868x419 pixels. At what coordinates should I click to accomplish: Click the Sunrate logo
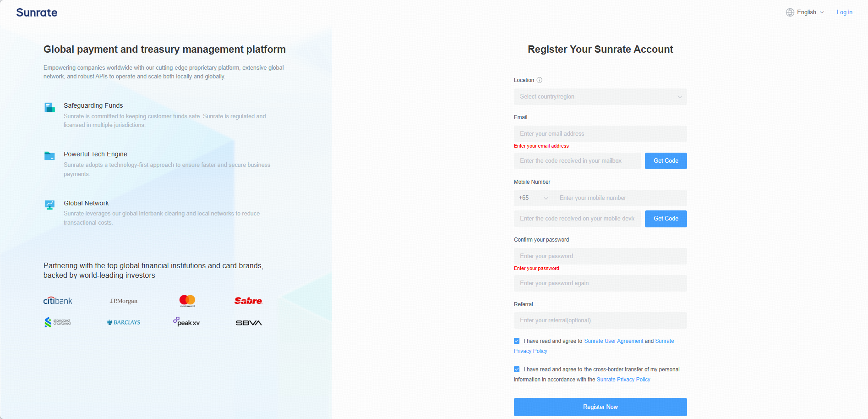pos(37,12)
